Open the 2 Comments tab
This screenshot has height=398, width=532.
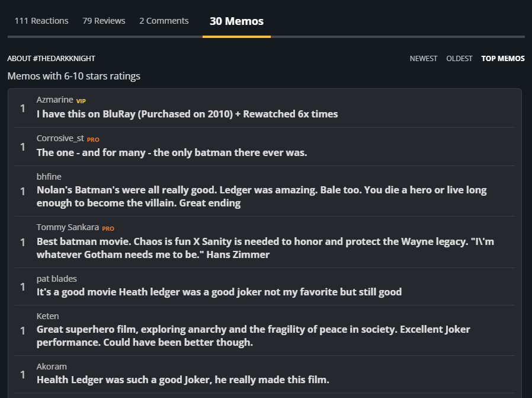pyautogui.click(x=164, y=21)
